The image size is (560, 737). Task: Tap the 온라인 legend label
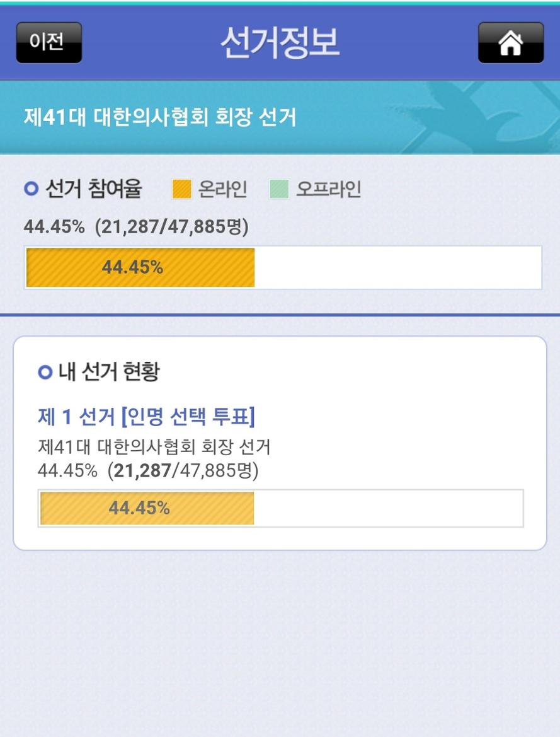click(x=222, y=189)
